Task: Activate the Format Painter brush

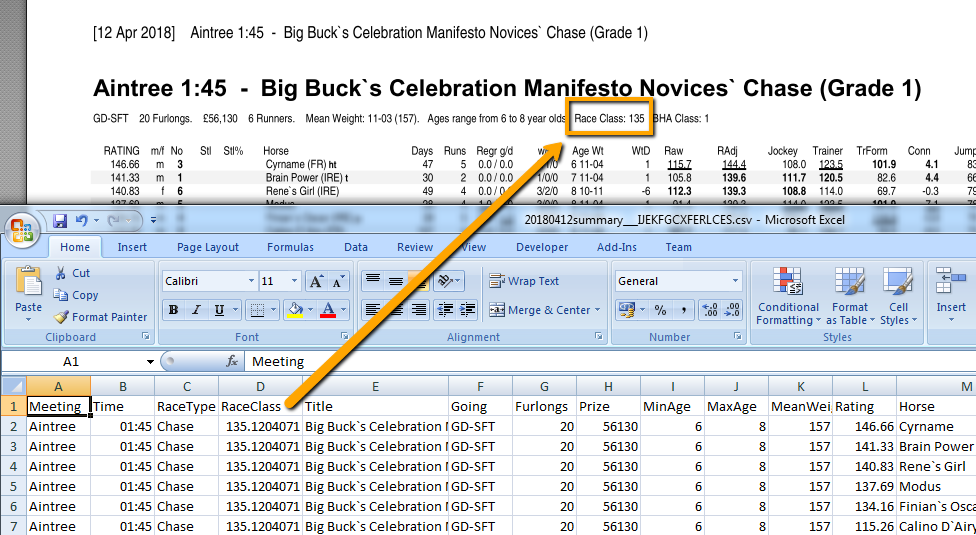Action: [x=62, y=317]
